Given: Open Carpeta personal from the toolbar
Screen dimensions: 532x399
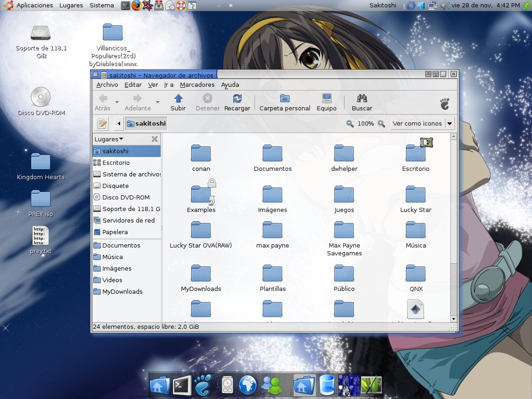Looking at the screenshot, I should (284, 102).
